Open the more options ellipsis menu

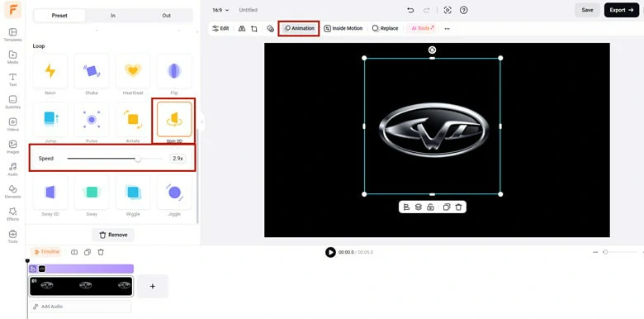[447, 29]
